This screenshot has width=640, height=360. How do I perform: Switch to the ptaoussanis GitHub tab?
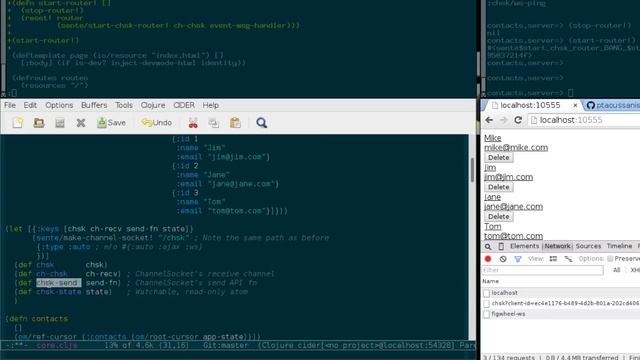click(x=612, y=105)
